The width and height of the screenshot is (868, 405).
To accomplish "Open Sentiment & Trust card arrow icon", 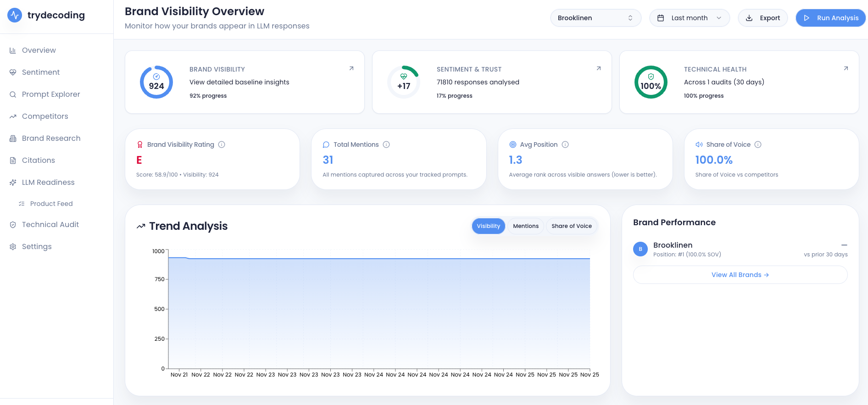I will [599, 68].
